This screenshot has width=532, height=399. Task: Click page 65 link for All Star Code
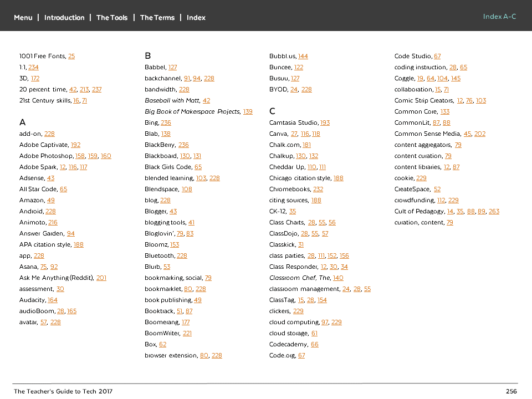pos(63,190)
